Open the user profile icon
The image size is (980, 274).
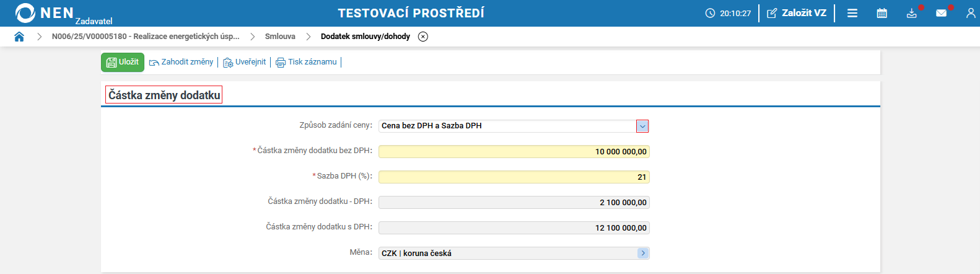(971, 13)
